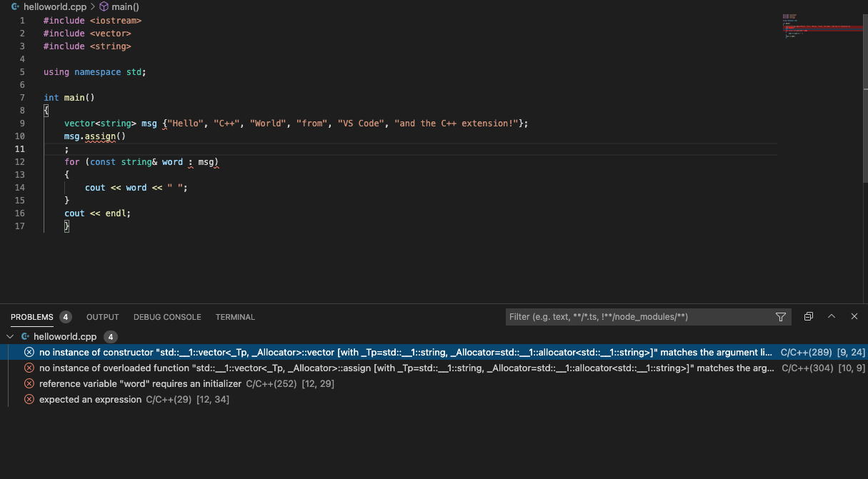Close the Problems panel with the X
This screenshot has width=868, height=479.
[x=854, y=316]
